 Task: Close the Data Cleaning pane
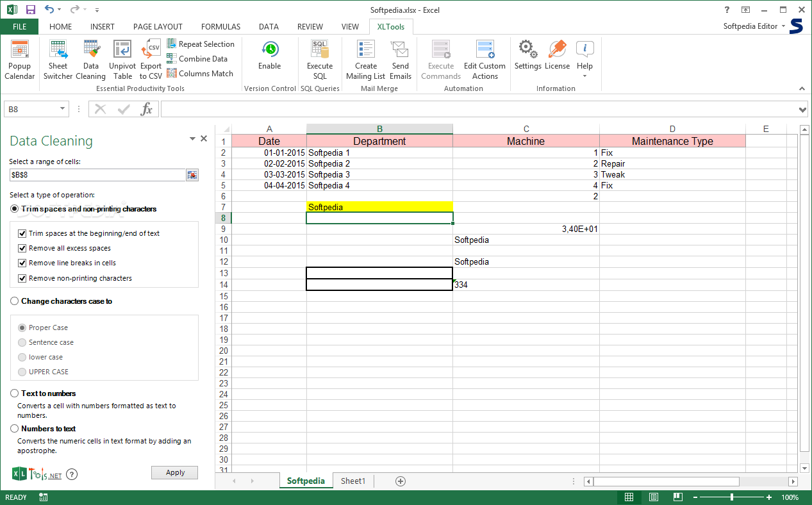204,138
